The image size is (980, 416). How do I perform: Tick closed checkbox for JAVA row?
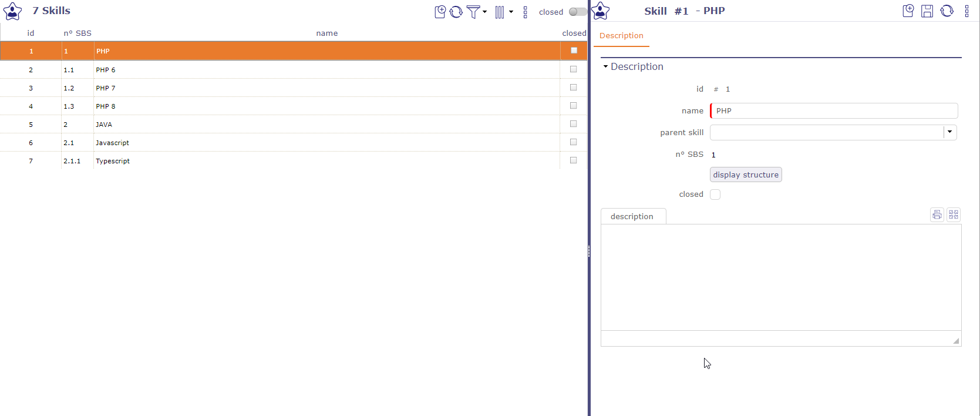[574, 124]
